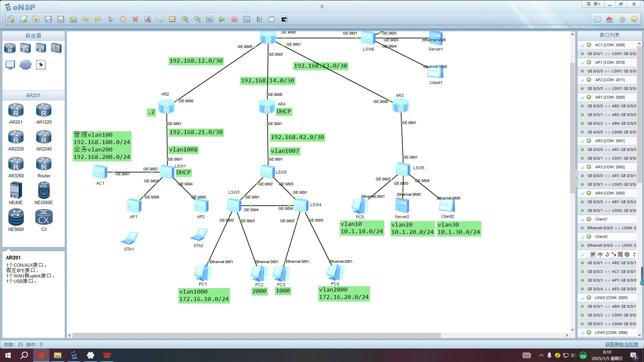Screen dimensions: 644x362
Task: Click the AR3260 router icon in sidebar
Action: [x=16, y=164]
